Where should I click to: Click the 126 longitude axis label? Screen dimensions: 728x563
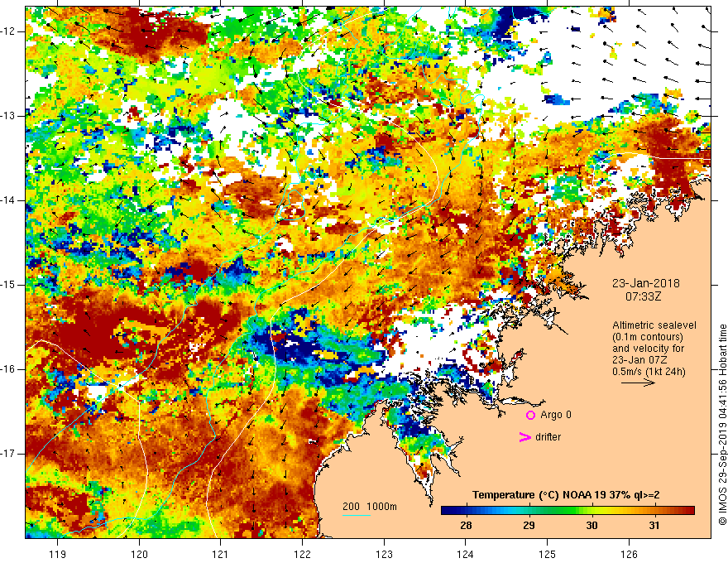pyautogui.click(x=629, y=554)
